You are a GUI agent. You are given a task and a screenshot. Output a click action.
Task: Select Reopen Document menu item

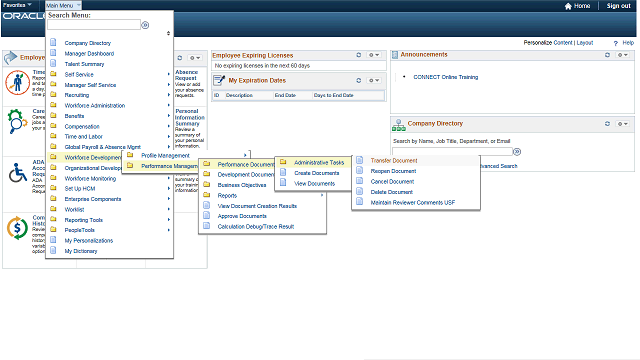393,171
